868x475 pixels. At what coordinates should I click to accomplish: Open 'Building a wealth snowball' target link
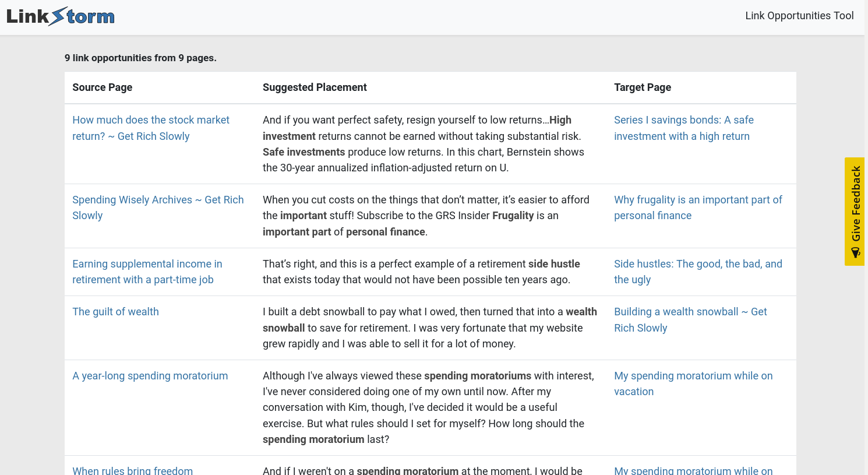point(690,320)
